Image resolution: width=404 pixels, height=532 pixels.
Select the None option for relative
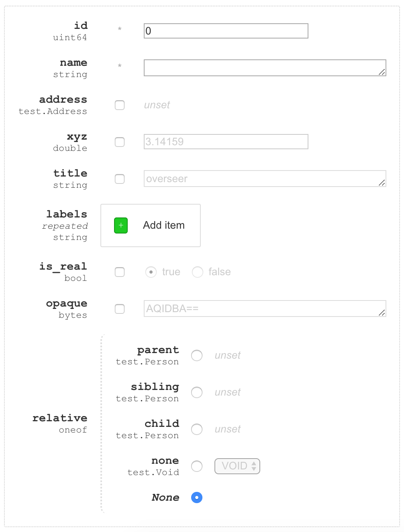[196, 497]
